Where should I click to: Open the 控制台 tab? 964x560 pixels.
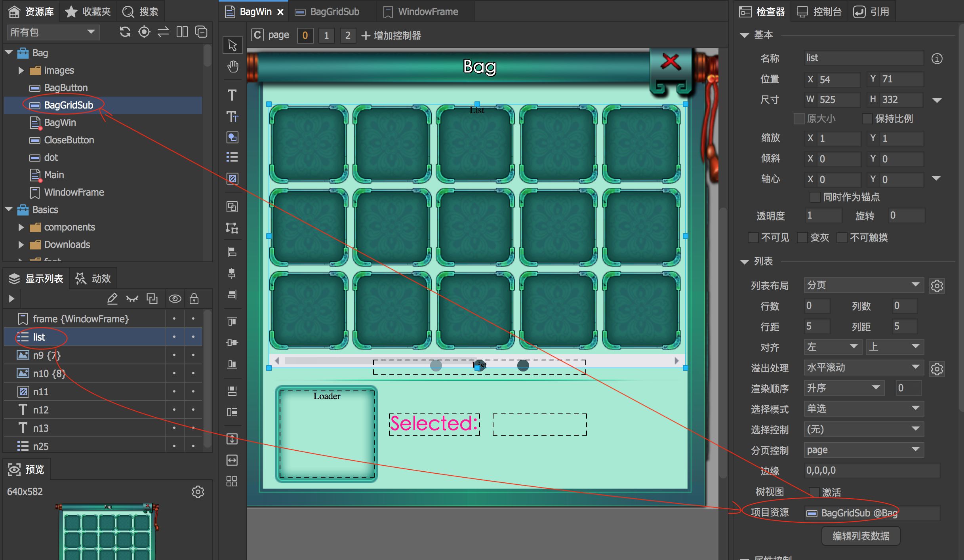coord(819,12)
